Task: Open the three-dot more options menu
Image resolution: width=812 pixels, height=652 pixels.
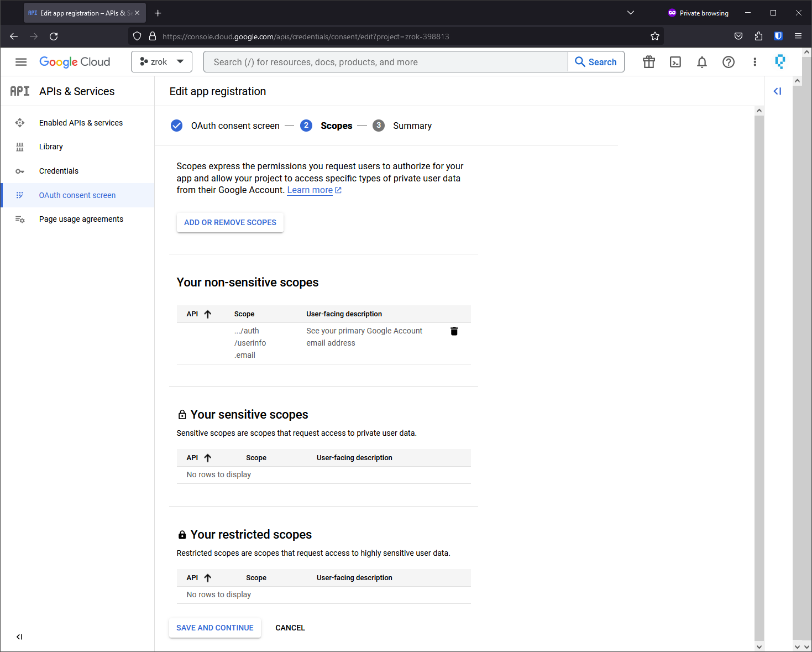Action: point(755,62)
